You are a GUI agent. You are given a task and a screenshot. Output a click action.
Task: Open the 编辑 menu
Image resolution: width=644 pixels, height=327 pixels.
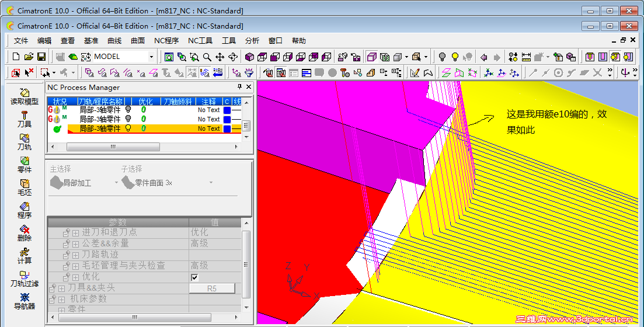(44, 41)
